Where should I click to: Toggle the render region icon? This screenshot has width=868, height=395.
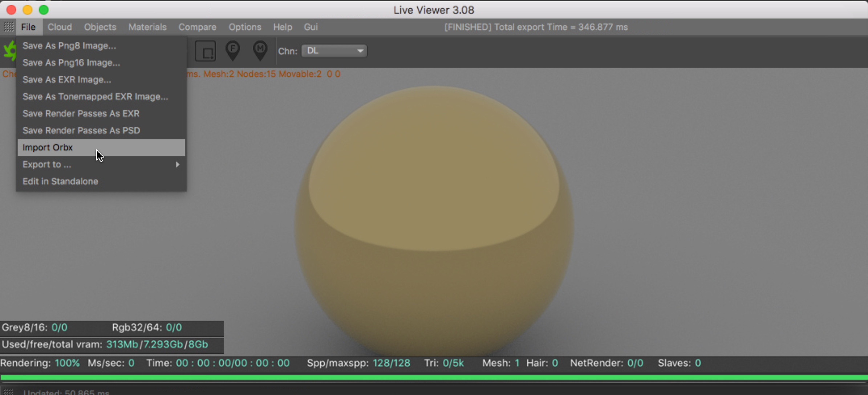point(206,51)
